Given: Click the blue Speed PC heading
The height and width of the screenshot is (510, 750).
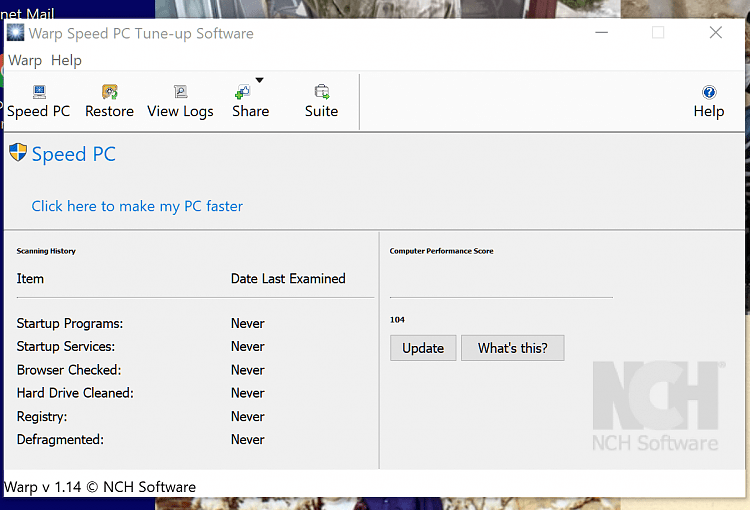Looking at the screenshot, I should click(x=74, y=154).
